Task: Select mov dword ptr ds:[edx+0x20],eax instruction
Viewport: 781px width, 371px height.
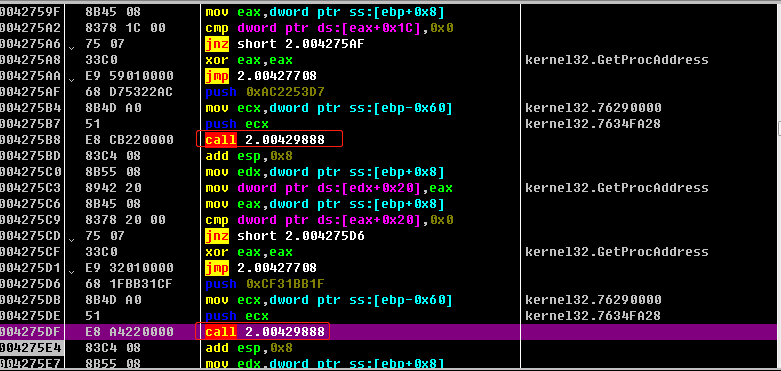Action: click(x=330, y=188)
